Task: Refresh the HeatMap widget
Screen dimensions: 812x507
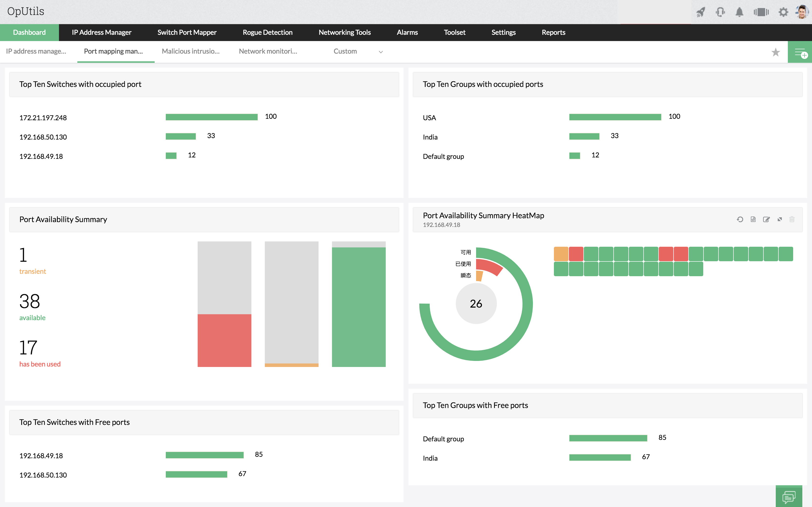Action: (x=740, y=219)
